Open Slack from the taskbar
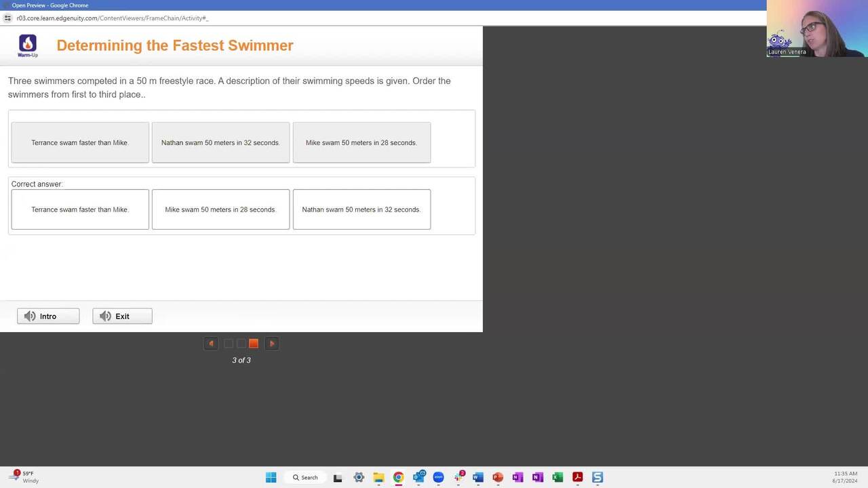The height and width of the screenshot is (488, 868). click(458, 477)
